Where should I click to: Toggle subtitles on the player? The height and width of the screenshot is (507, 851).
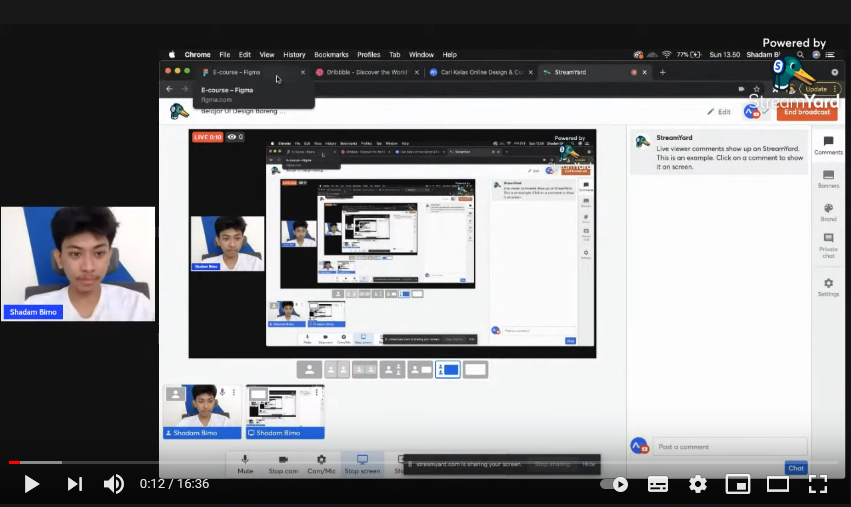(x=658, y=484)
